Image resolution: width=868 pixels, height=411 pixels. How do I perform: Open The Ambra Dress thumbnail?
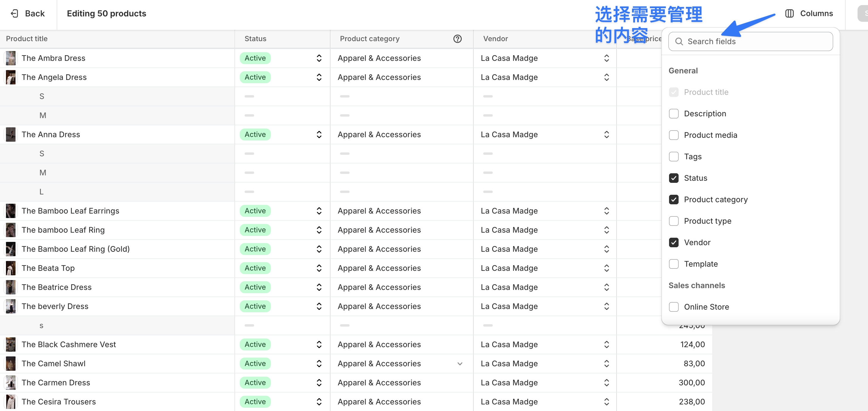pos(11,58)
